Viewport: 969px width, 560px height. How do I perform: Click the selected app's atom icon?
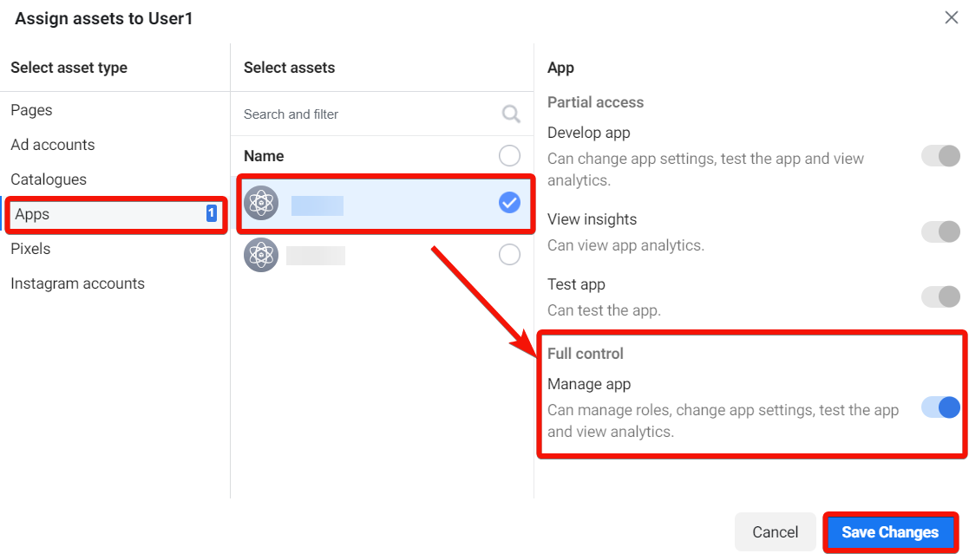(261, 203)
